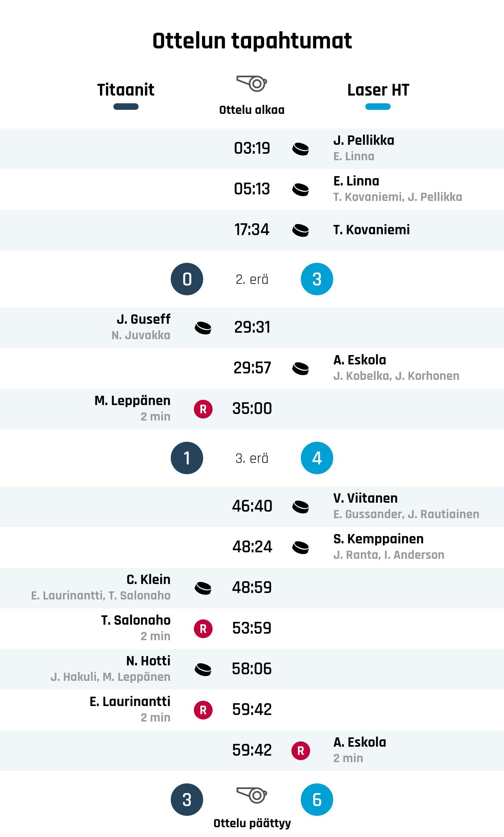Viewport: 504px width, 837px height.
Task: Click Laser HT final score circle 6
Action: pos(317,800)
